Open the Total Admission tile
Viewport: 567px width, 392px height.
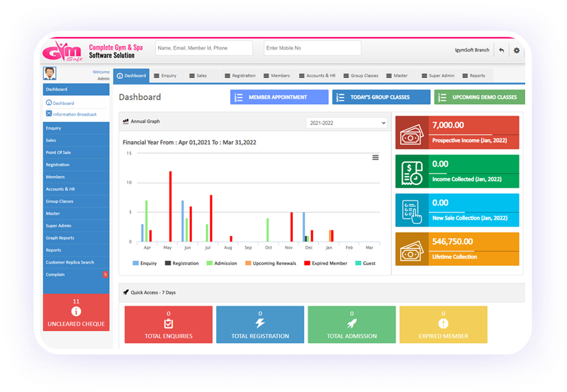pos(352,325)
